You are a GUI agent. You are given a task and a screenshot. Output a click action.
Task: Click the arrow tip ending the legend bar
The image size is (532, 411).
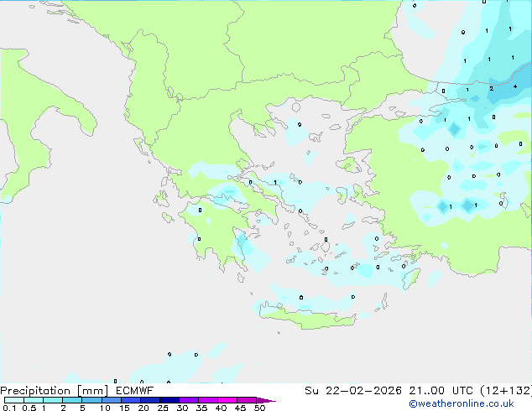(266, 400)
